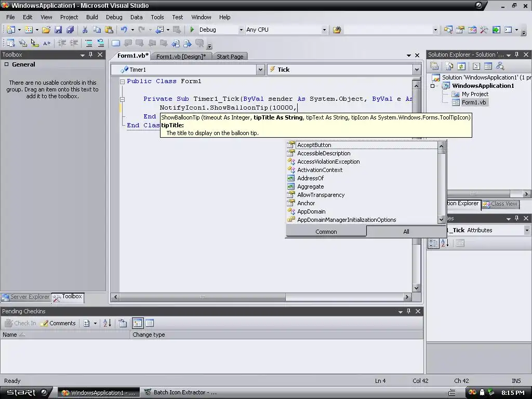This screenshot has height=399, width=532.
Task: Collapse the Timer1_Tick sub outline
Action: coord(123,99)
